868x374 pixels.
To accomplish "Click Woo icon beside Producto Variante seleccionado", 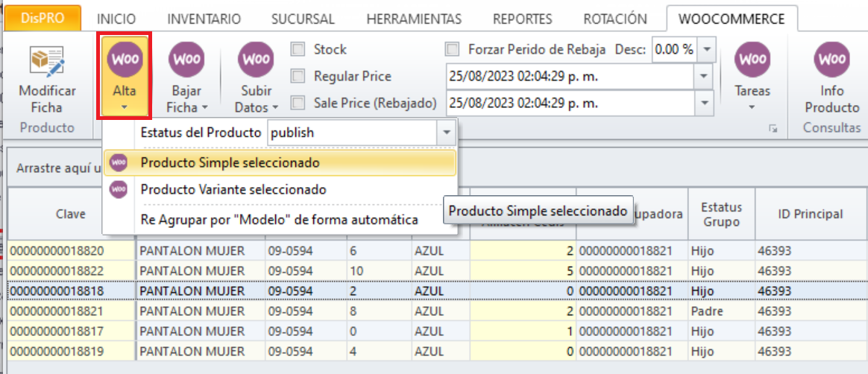I will tap(118, 189).
